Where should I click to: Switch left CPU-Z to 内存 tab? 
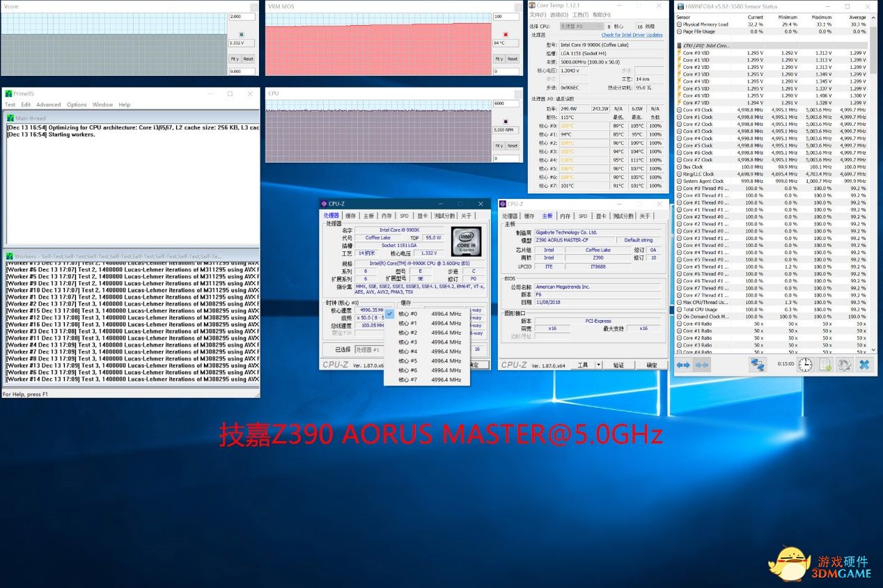(386, 216)
